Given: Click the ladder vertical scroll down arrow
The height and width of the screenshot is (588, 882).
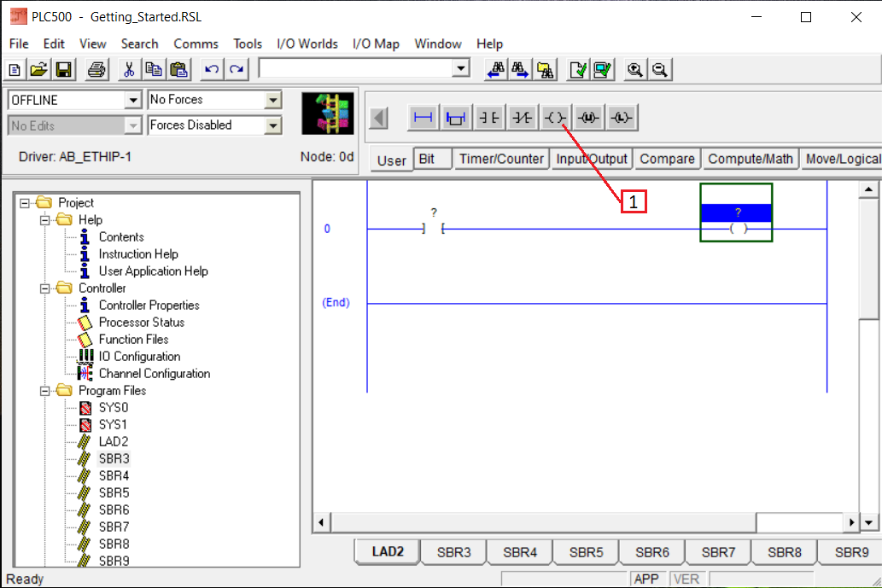Looking at the screenshot, I should click(868, 522).
